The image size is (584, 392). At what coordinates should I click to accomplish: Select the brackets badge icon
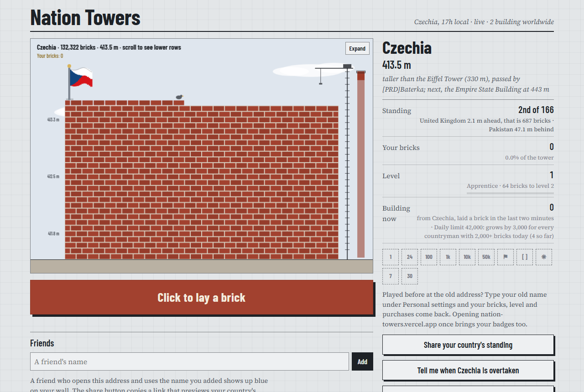[525, 257]
